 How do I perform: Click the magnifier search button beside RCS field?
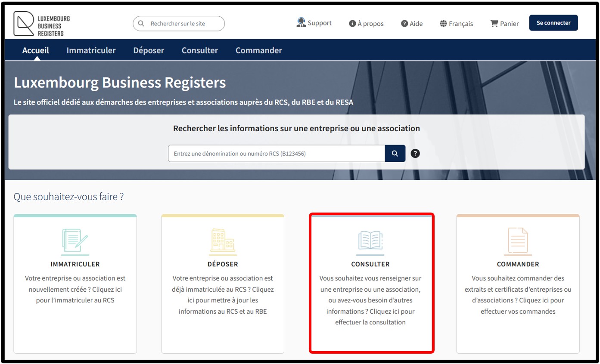click(x=395, y=154)
